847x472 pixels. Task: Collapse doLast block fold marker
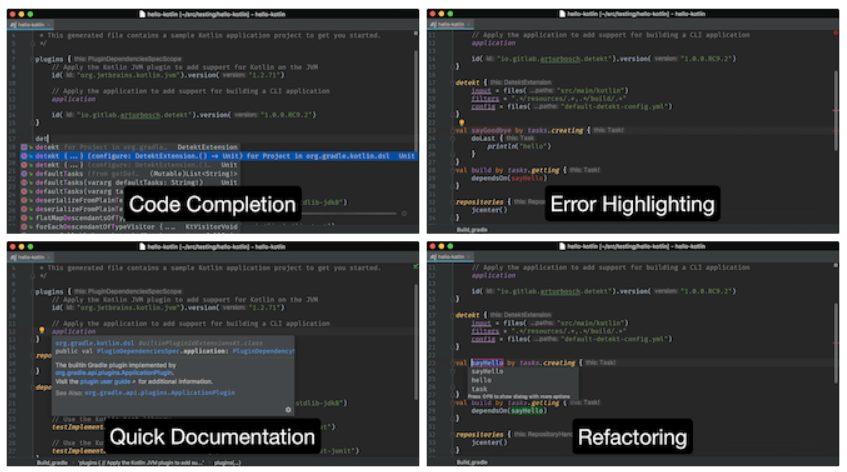(453, 139)
